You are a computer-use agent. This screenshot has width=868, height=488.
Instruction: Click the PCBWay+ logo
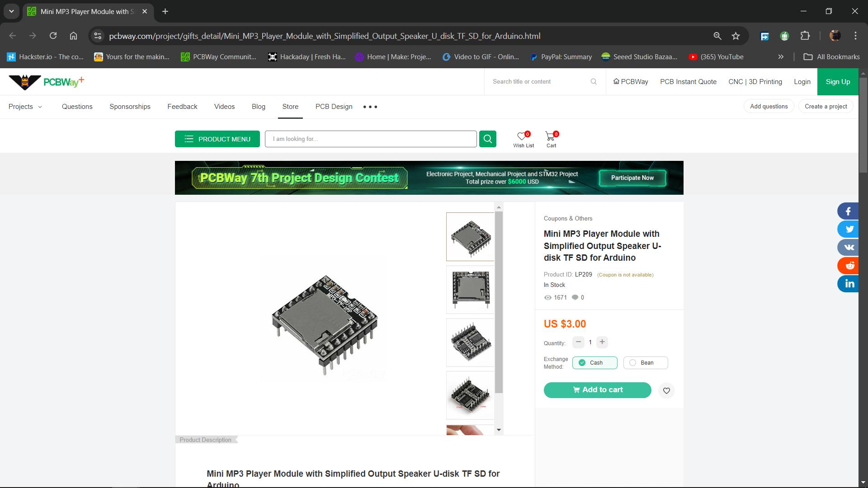[x=47, y=82]
